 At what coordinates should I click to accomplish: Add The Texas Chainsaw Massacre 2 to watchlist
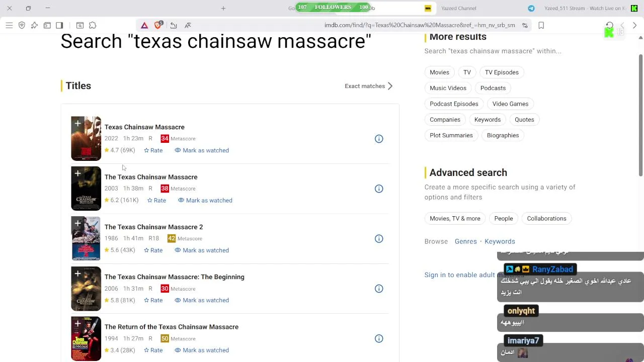pyautogui.click(x=77, y=223)
